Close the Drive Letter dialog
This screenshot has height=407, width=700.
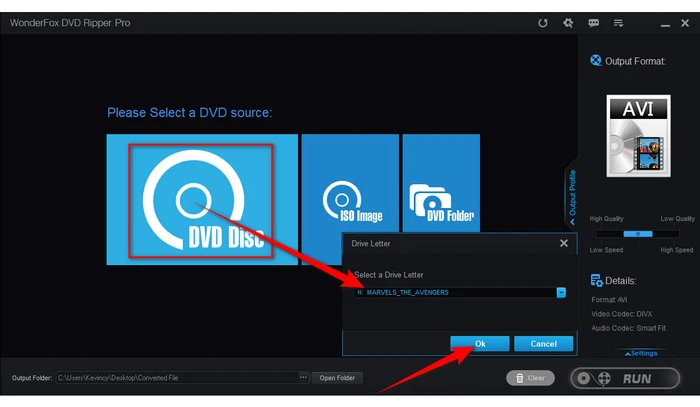pos(564,243)
